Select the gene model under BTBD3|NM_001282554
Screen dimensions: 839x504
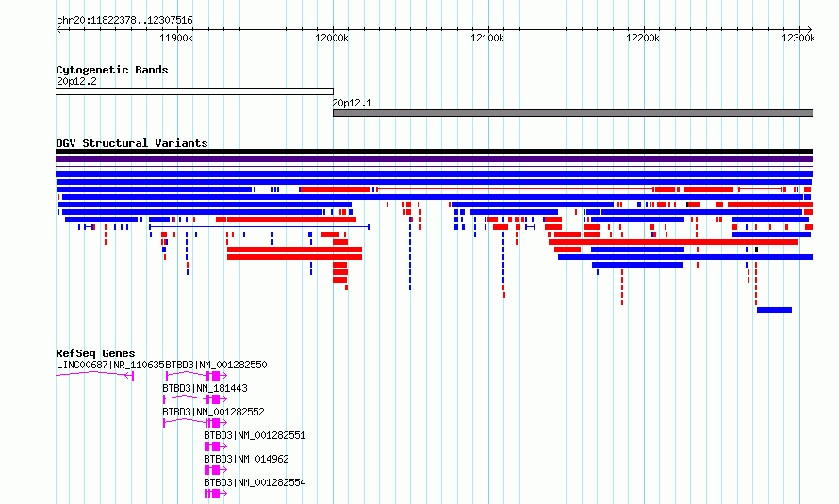coord(216,494)
